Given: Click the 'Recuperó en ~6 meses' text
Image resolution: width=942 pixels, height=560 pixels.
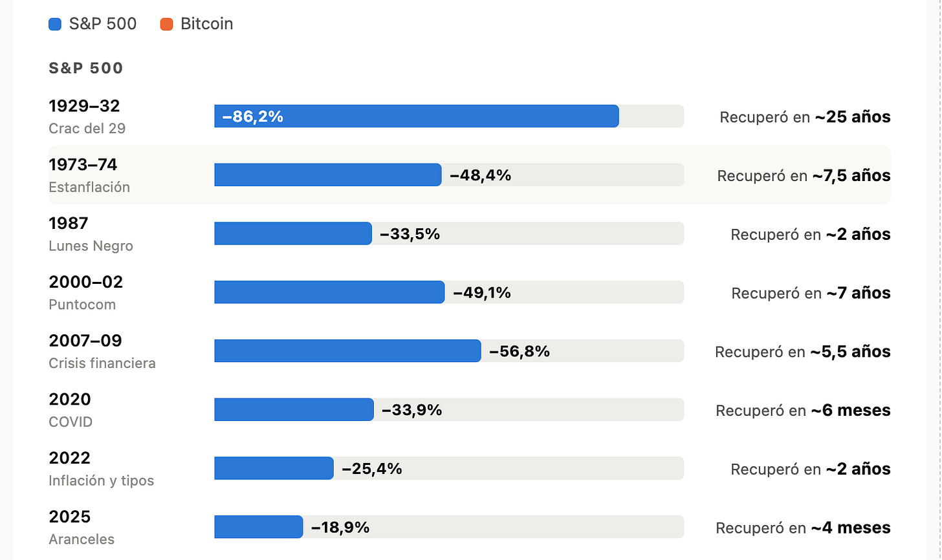Looking at the screenshot, I should pos(803,411).
